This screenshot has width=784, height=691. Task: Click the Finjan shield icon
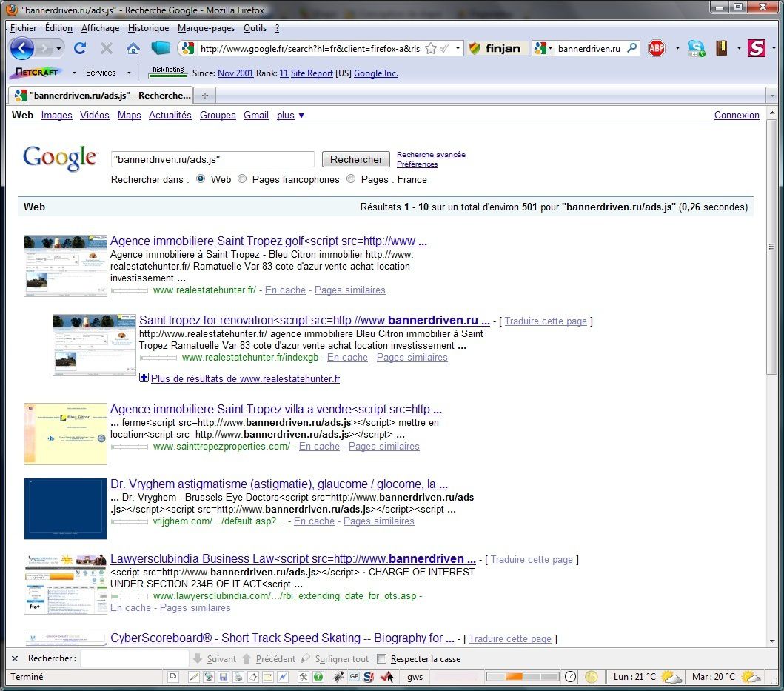(x=475, y=48)
